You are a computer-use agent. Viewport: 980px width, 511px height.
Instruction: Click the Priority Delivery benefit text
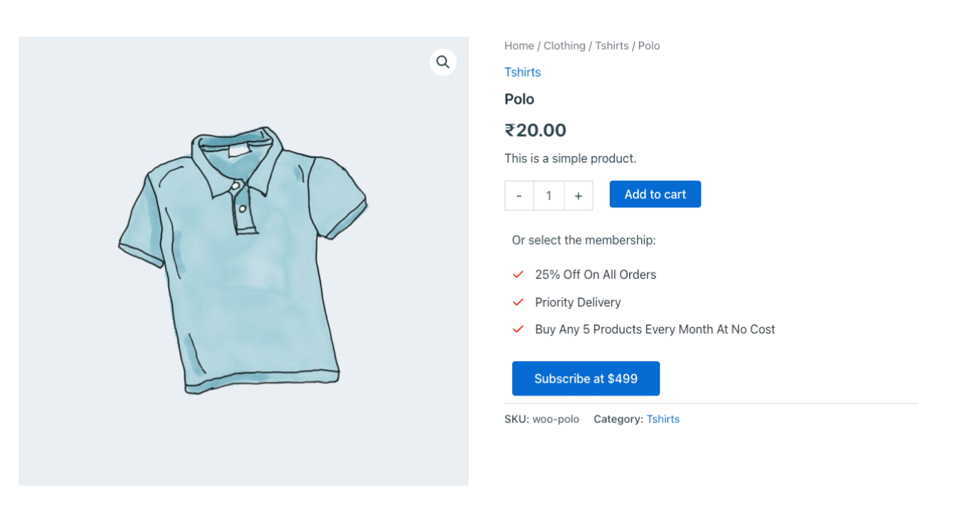pos(578,302)
